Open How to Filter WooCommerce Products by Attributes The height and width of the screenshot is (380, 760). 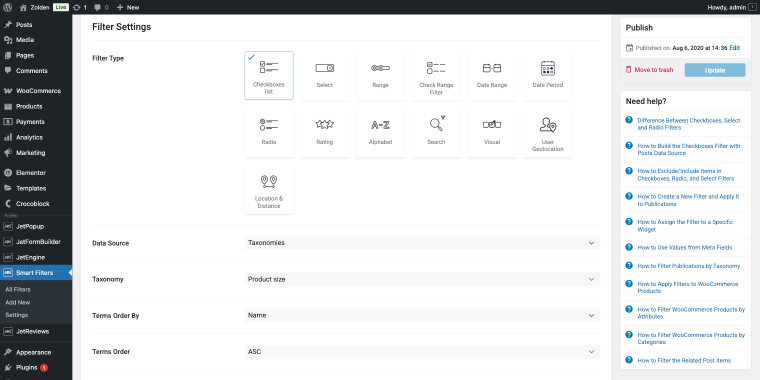pos(691,313)
